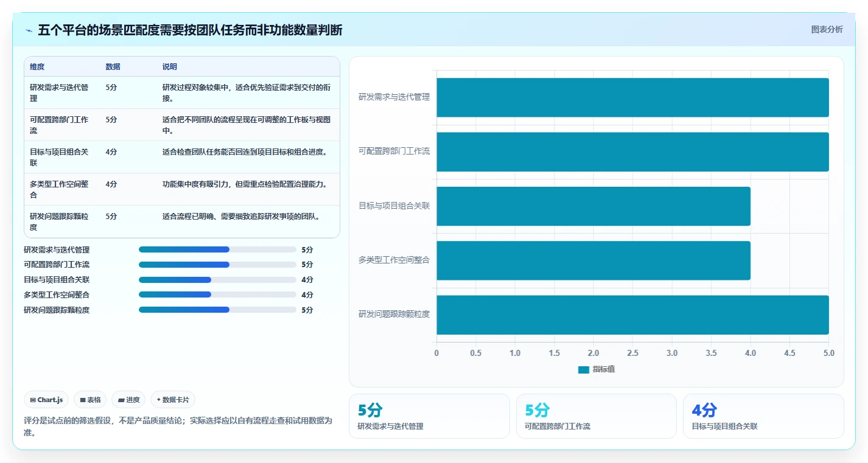Select the Chart.js tag chip

click(x=47, y=400)
